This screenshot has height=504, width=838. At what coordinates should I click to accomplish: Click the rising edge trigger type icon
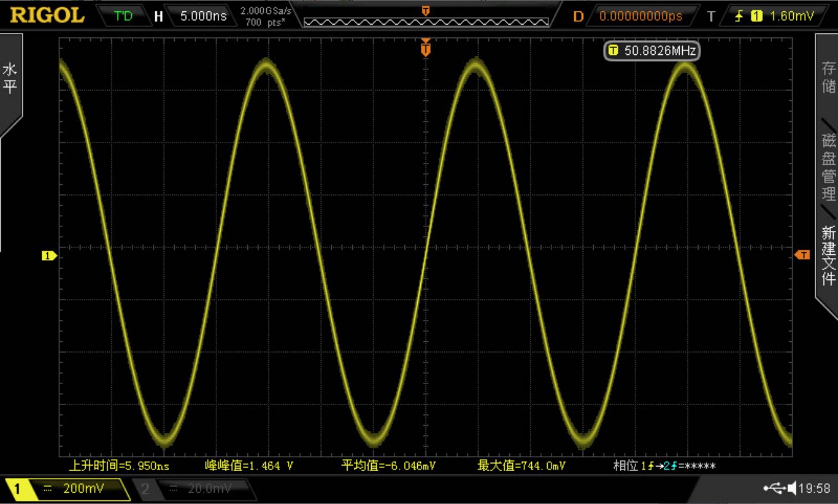[739, 16]
